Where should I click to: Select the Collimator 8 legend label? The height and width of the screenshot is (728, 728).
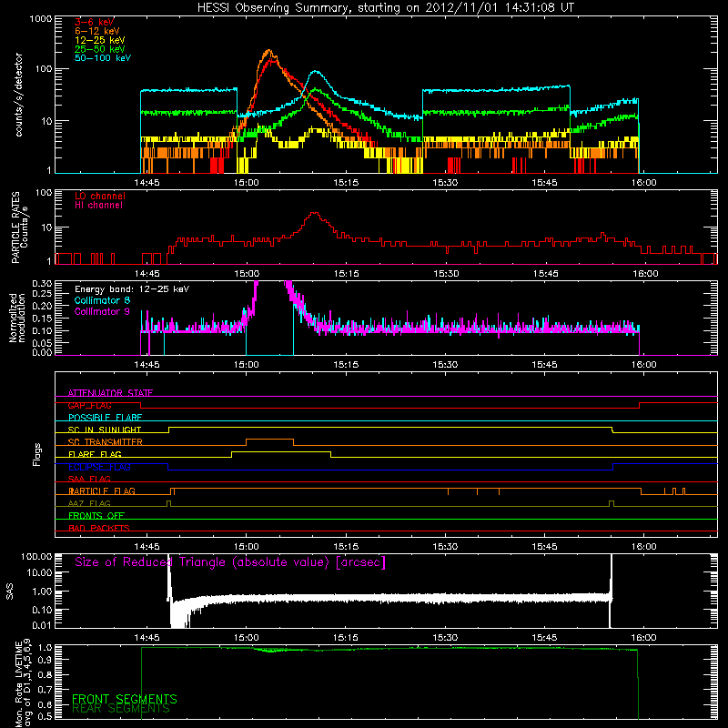click(102, 300)
